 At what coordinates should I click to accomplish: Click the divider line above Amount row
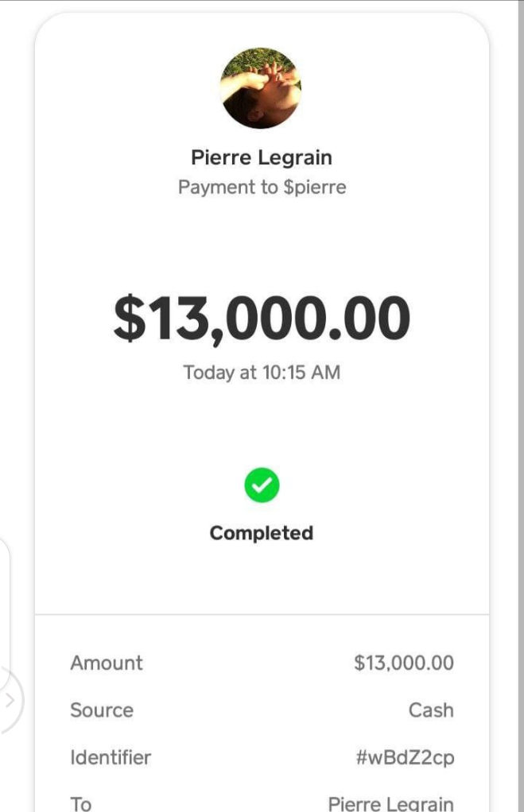pyautogui.click(x=262, y=615)
